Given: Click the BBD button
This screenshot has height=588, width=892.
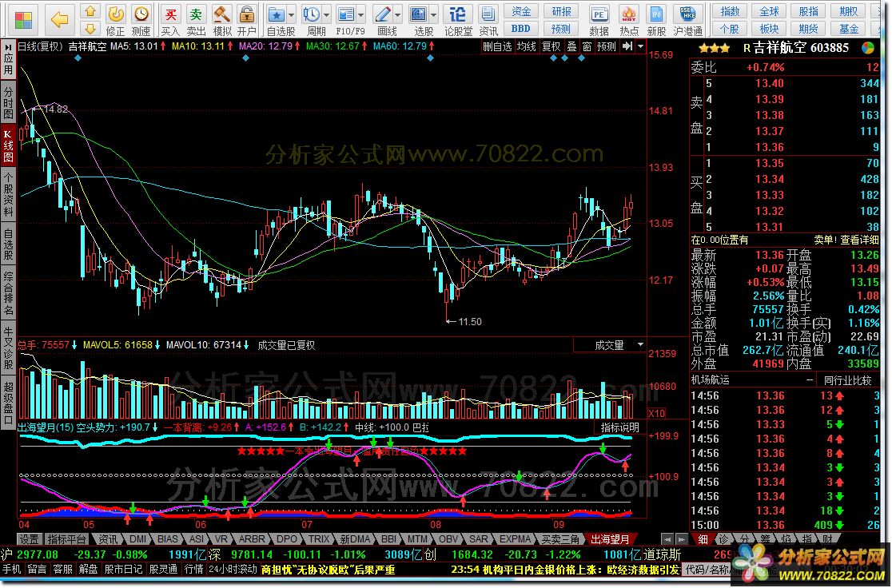Looking at the screenshot, I should (521, 29).
